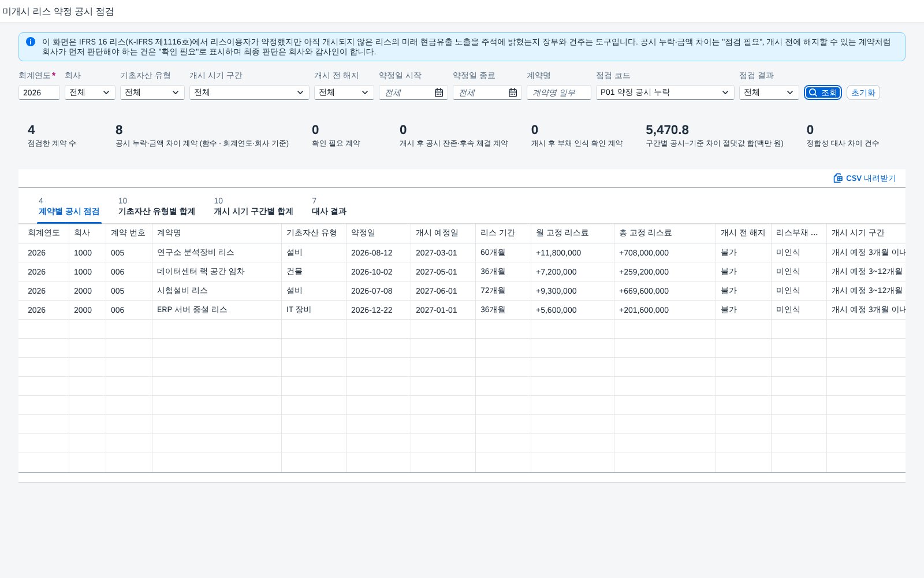924x578 pixels.
Task: Select the 연구소 분석장비 리스 cell
Action: 217,253
